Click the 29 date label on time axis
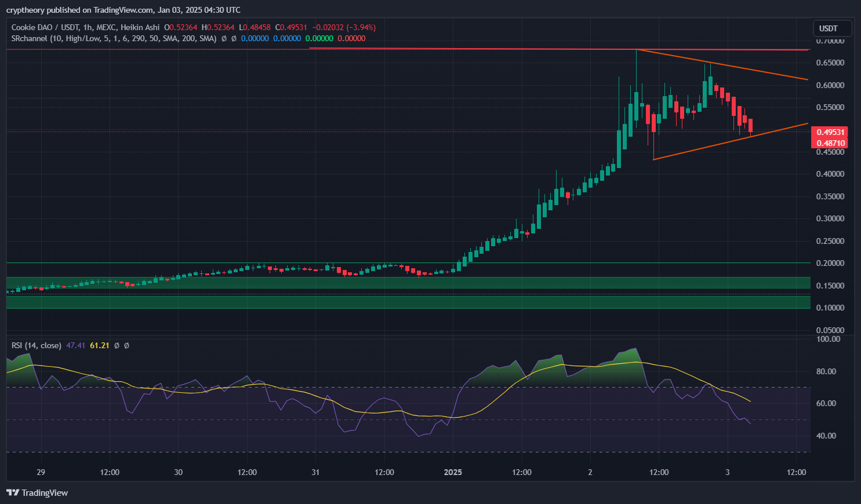The height and width of the screenshot is (504, 861). coord(41,472)
